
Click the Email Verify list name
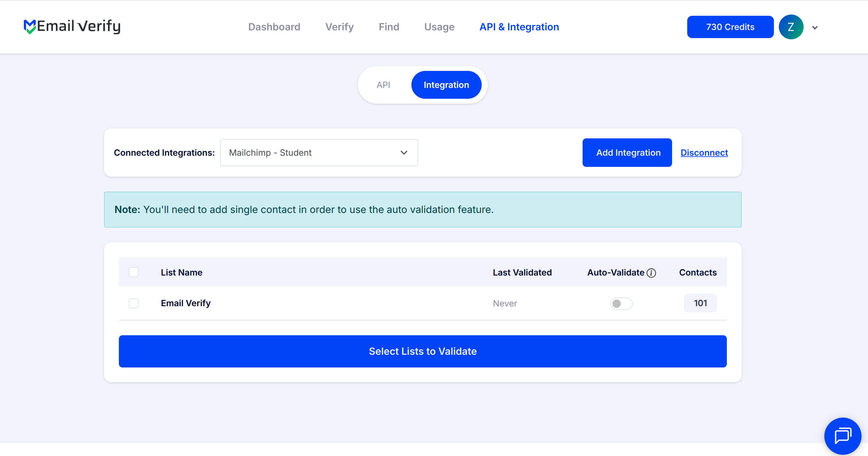(x=186, y=303)
